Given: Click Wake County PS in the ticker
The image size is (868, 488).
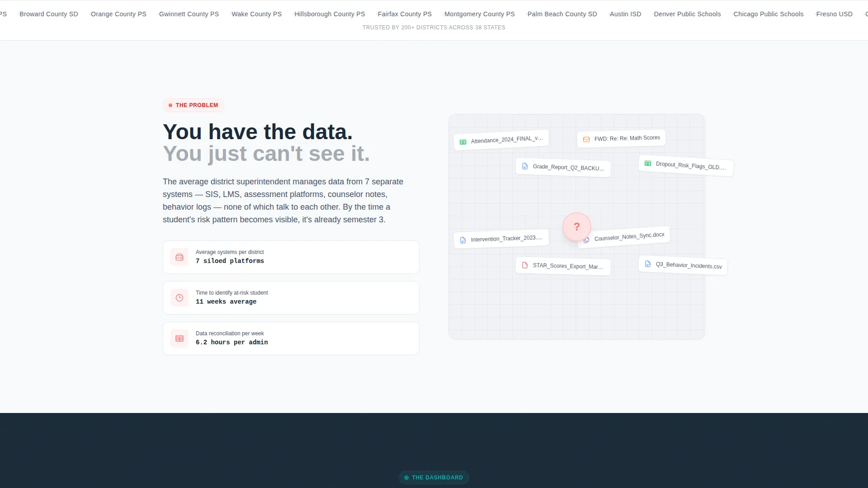Looking at the screenshot, I should pyautogui.click(x=257, y=14).
